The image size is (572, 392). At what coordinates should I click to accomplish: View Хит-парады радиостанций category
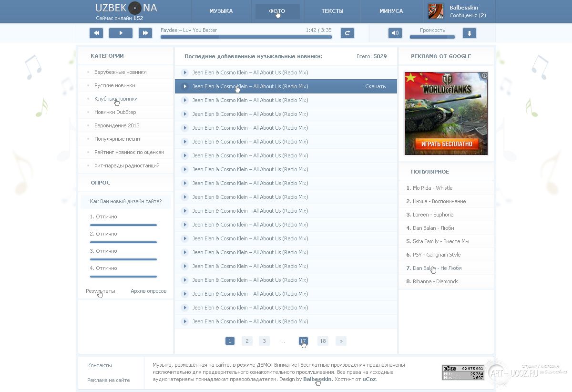click(x=127, y=165)
